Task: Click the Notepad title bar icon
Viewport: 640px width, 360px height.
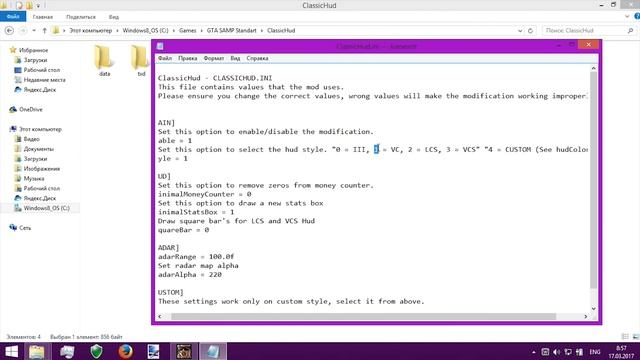Action: (160, 46)
